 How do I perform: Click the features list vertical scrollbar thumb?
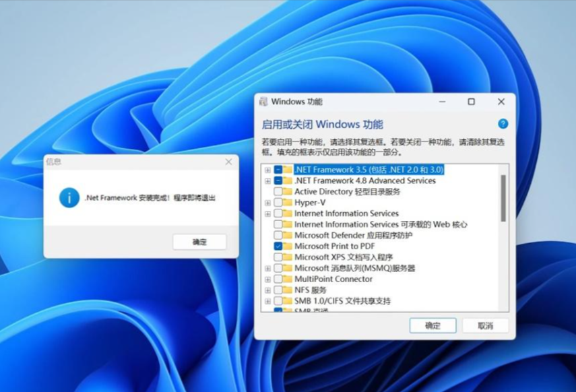tap(503, 199)
